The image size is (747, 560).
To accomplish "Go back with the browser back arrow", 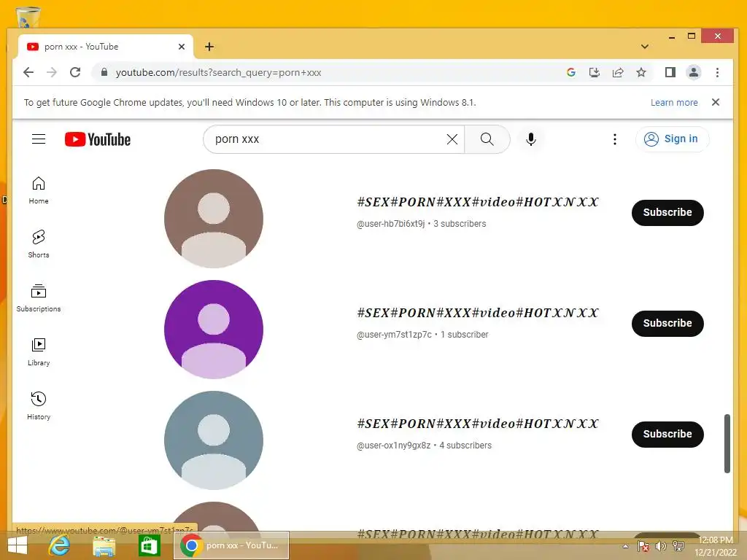I will coord(28,72).
